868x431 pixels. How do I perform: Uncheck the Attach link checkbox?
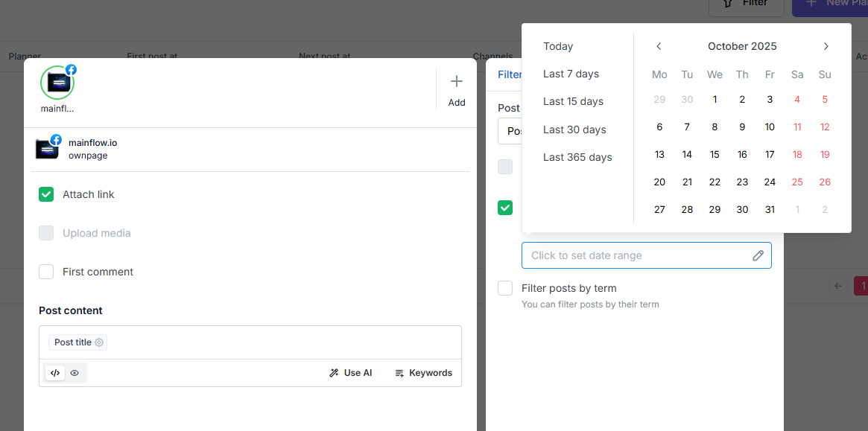[x=46, y=194]
